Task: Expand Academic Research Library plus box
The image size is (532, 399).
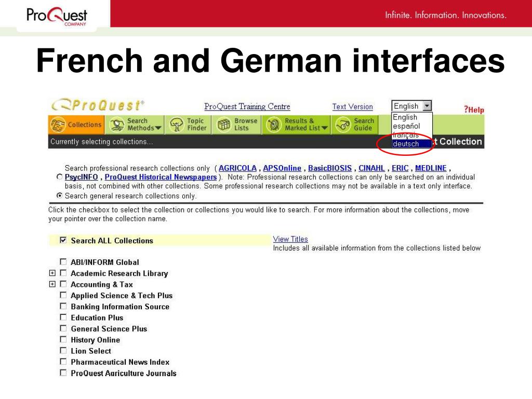Action: (52, 273)
